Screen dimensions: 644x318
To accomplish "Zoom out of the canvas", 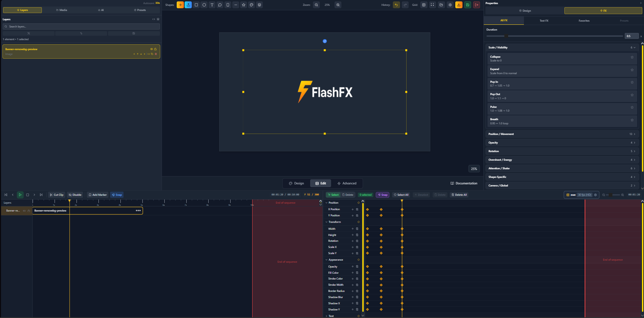I will (x=316, y=5).
